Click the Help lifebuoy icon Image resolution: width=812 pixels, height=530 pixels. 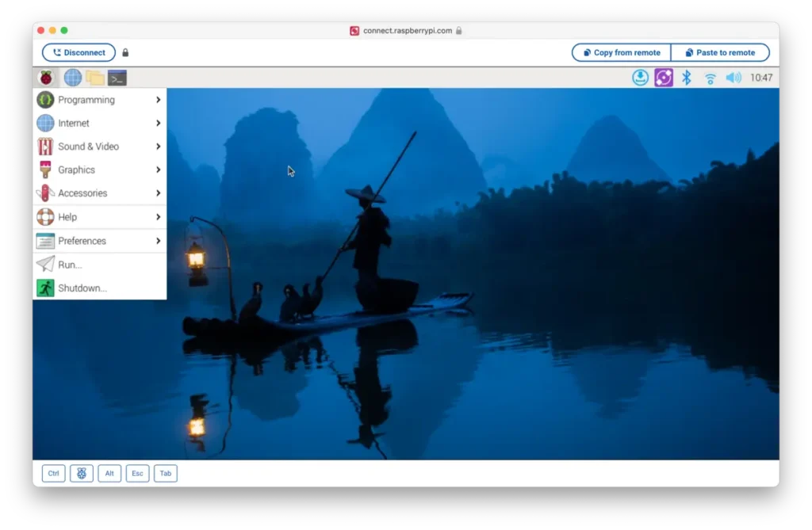45,217
